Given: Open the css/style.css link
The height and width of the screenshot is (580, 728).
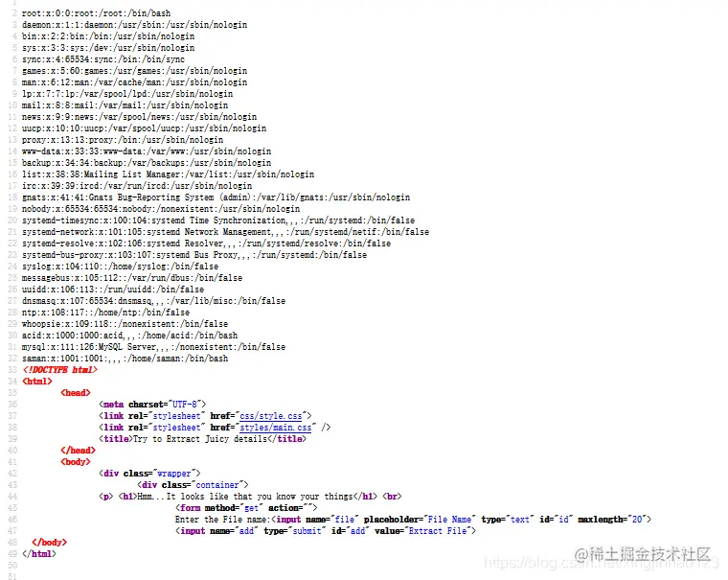Looking at the screenshot, I should [x=271, y=416].
